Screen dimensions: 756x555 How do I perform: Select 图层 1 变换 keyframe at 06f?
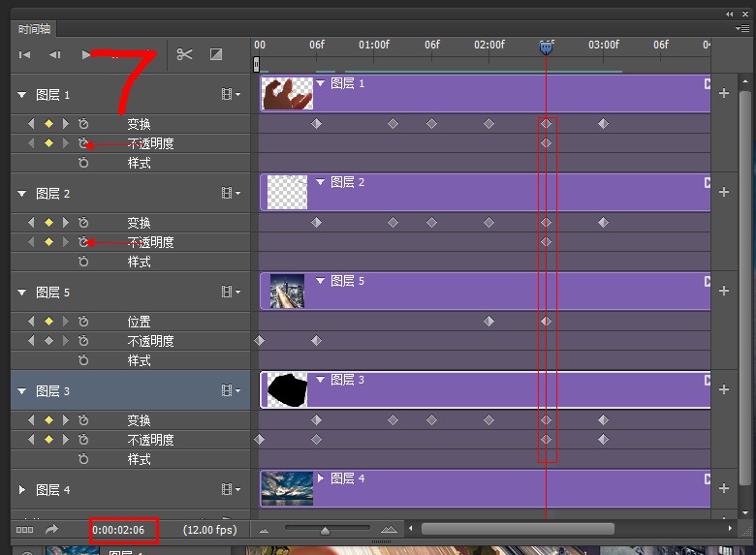(x=316, y=124)
